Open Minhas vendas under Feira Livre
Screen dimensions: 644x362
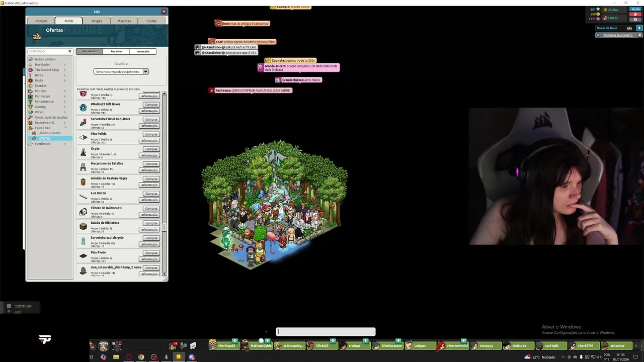pos(50,133)
